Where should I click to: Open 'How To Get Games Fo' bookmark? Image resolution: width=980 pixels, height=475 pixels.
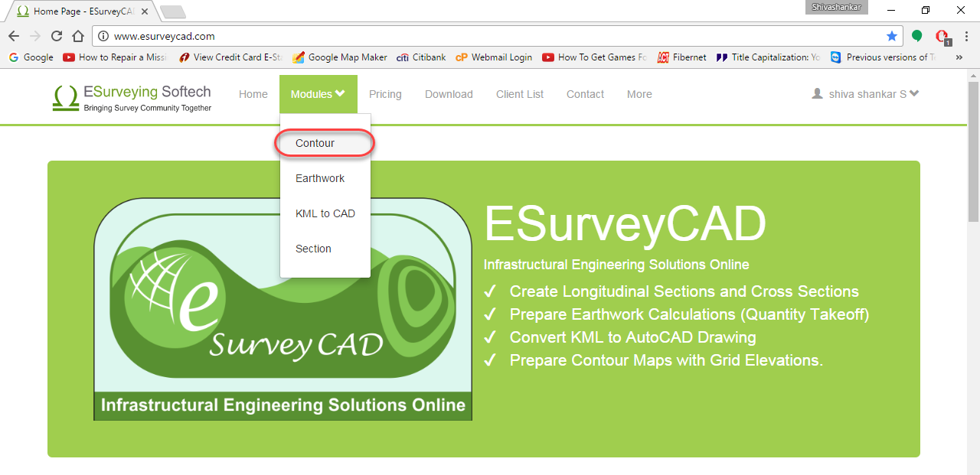pos(595,57)
